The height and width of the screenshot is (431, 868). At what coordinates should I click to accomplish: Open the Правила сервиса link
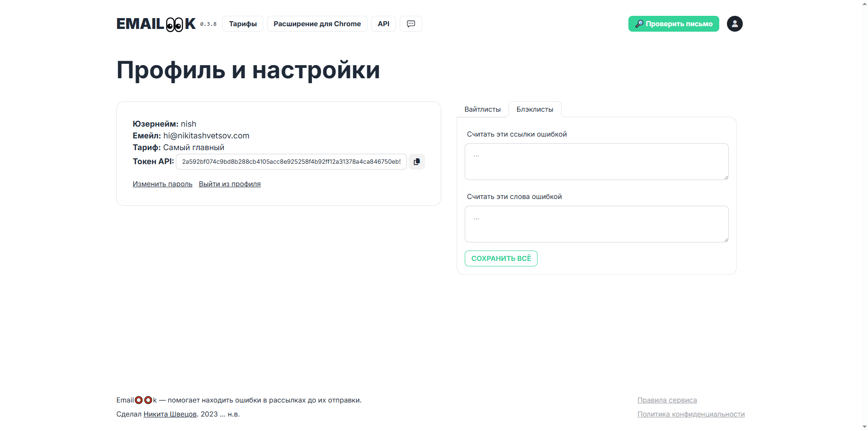click(667, 400)
